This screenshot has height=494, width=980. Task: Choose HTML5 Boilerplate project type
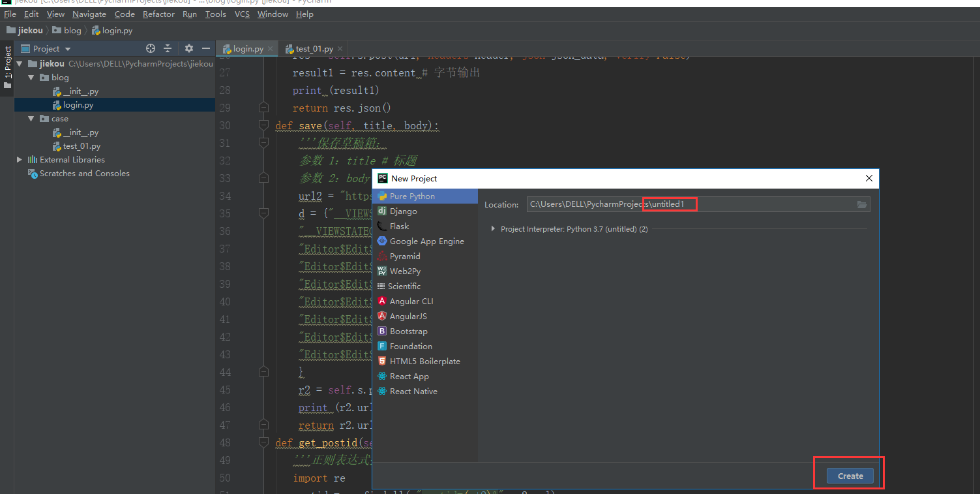[x=424, y=361]
